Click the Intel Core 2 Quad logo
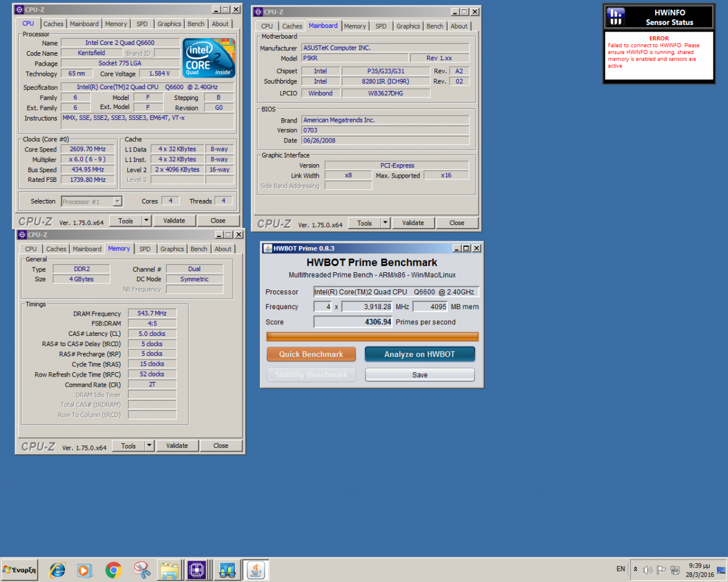The width and height of the screenshot is (728, 582). (x=208, y=58)
